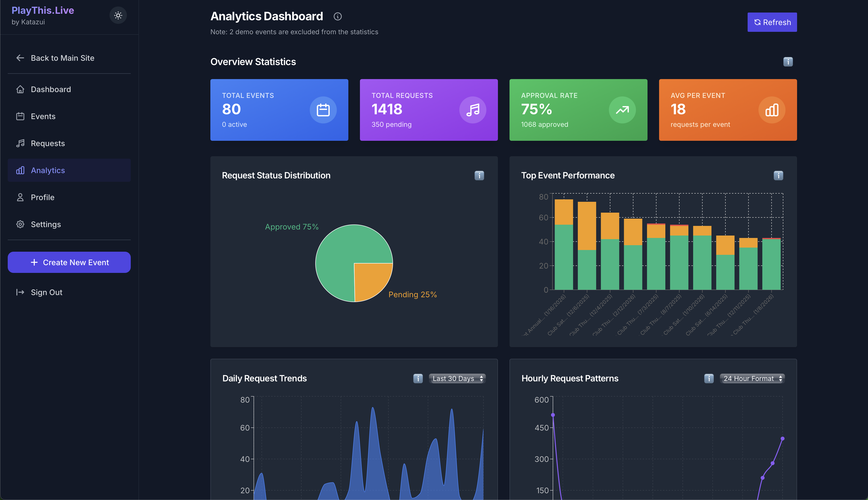Open the 24 Hour Format dropdown
This screenshot has height=500, width=868.
pyautogui.click(x=752, y=378)
